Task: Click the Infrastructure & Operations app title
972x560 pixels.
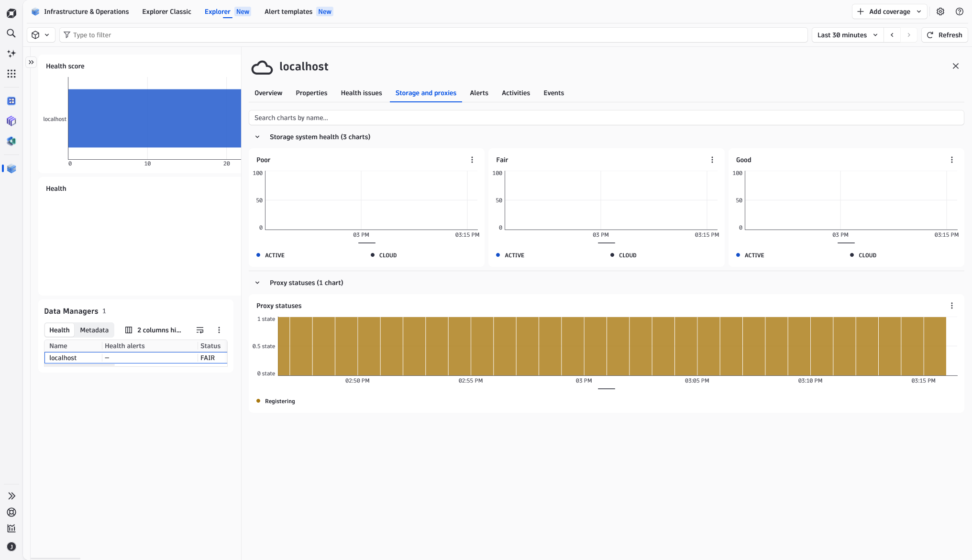Action: tap(80, 11)
